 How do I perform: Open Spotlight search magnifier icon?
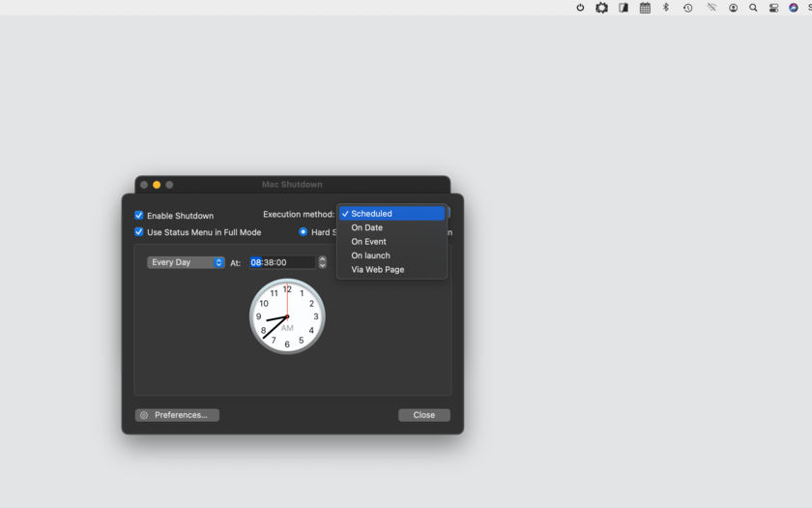tap(753, 8)
